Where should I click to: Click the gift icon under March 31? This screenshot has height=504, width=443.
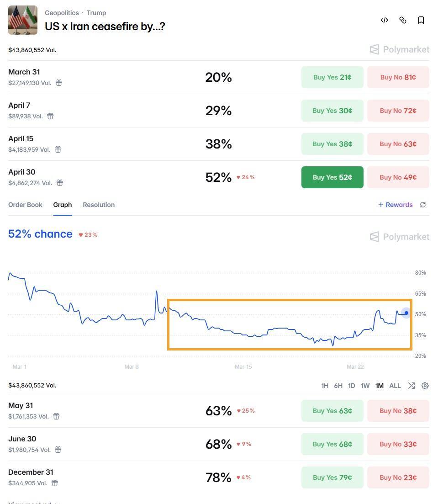pyautogui.click(x=59, y=83)
